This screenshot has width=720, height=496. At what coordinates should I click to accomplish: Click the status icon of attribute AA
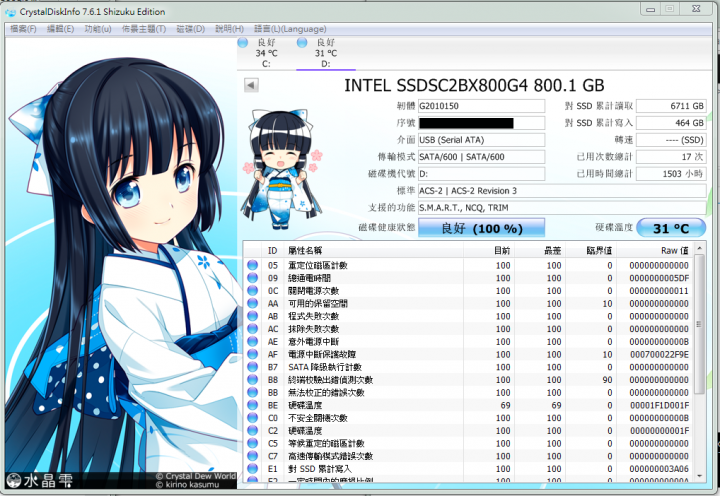[x=253, y=303]
